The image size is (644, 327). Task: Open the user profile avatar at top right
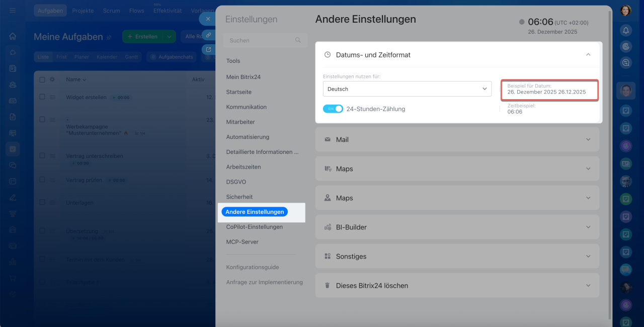tap(625, 10)
